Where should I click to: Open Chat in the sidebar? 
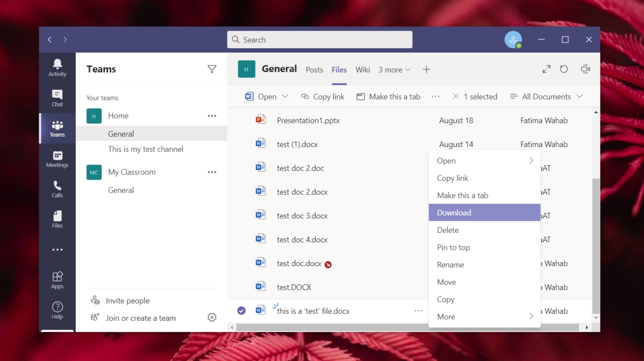(57, 98)
